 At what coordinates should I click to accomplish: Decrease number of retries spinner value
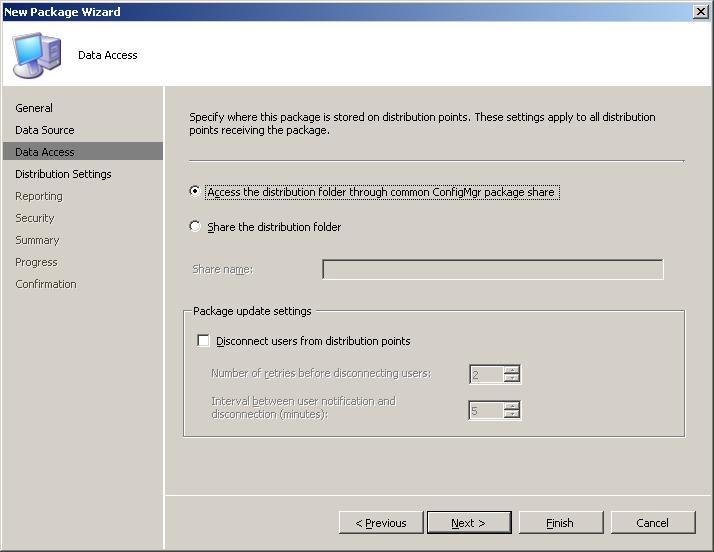[x=512, y=378]
